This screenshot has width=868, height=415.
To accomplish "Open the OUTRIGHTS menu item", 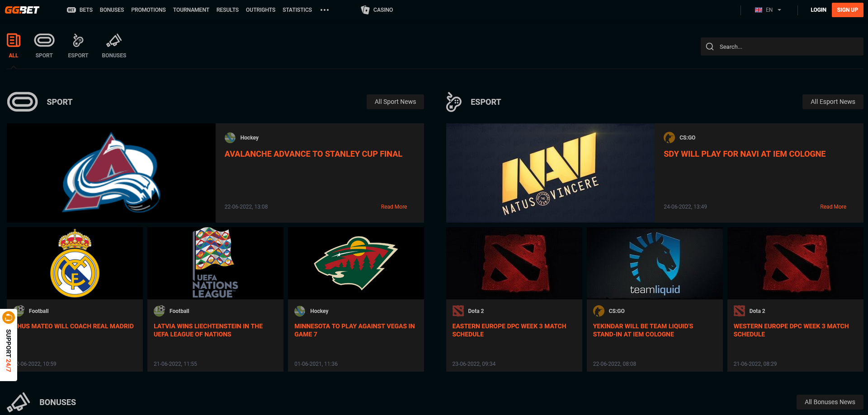I will pos(260,10).
